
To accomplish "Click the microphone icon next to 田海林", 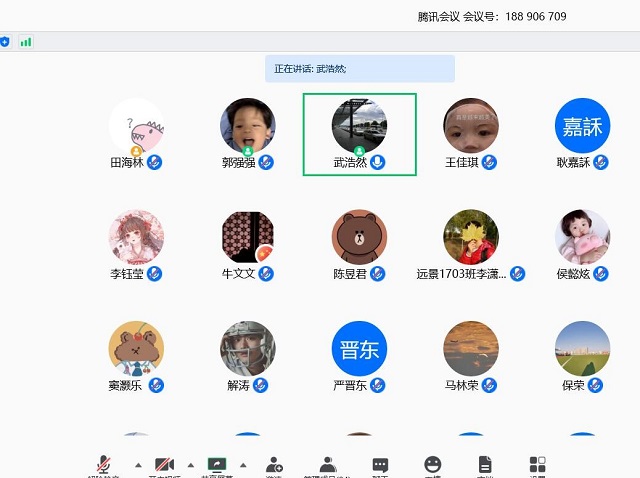I will point(154,162).
